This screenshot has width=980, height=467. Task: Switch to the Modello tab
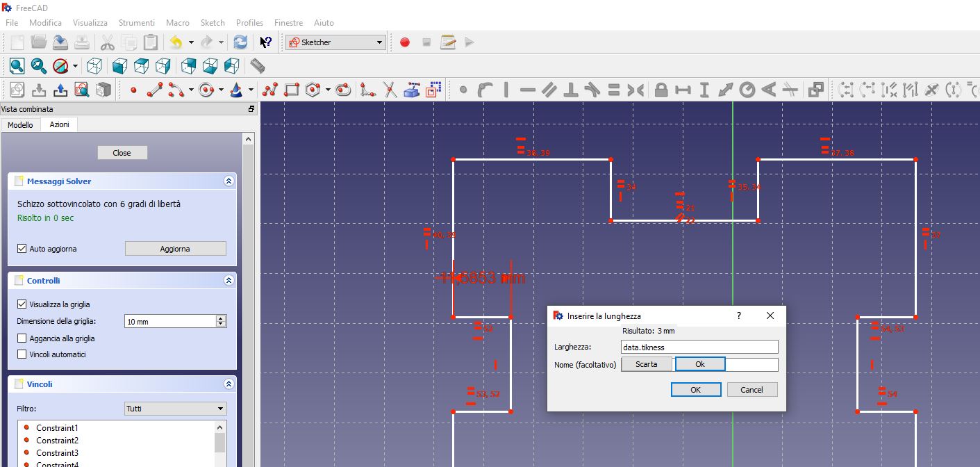20,125
